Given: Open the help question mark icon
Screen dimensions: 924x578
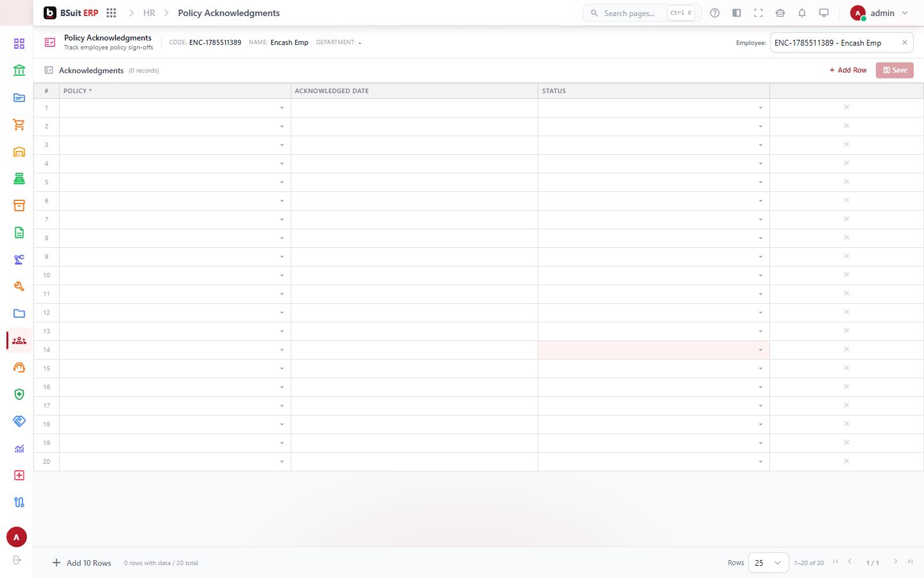Looking at the screenshot, I should pos(715,13).
